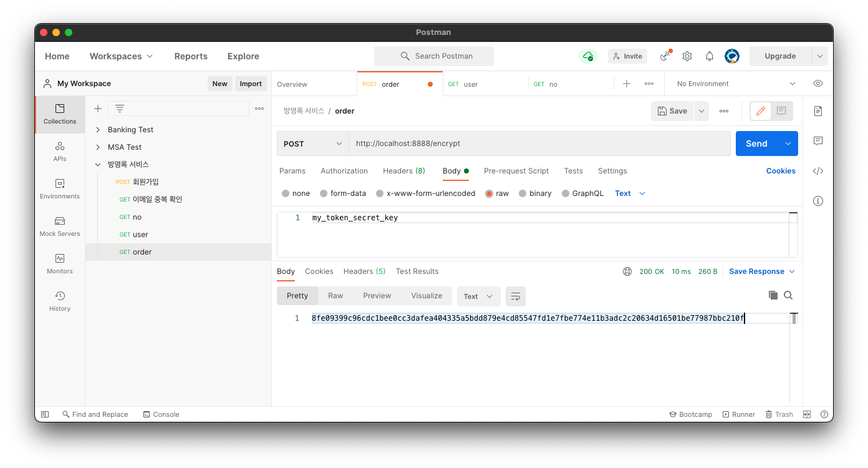Open the Monitors sidebar panel
Image resolution: width=868 pixels, height=468 pixels.
point(60,264)
